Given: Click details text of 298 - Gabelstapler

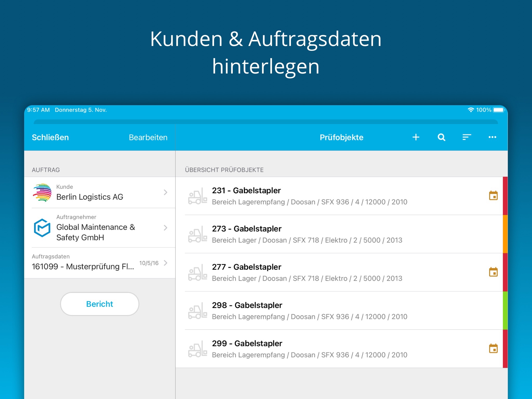Looking at the screenshot, I should [310, 317].
